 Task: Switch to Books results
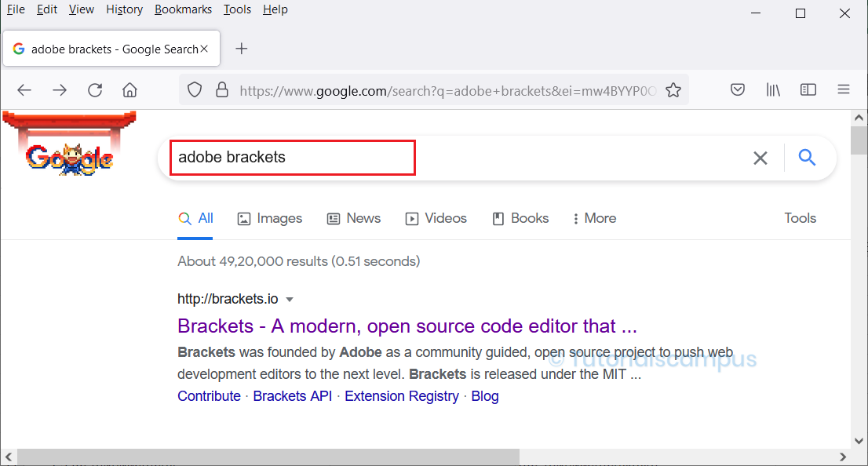520,219
